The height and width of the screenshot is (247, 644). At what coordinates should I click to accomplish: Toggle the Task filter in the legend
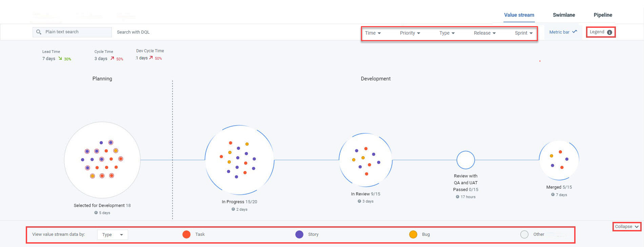pyautogui.click(x=186, y=234)
